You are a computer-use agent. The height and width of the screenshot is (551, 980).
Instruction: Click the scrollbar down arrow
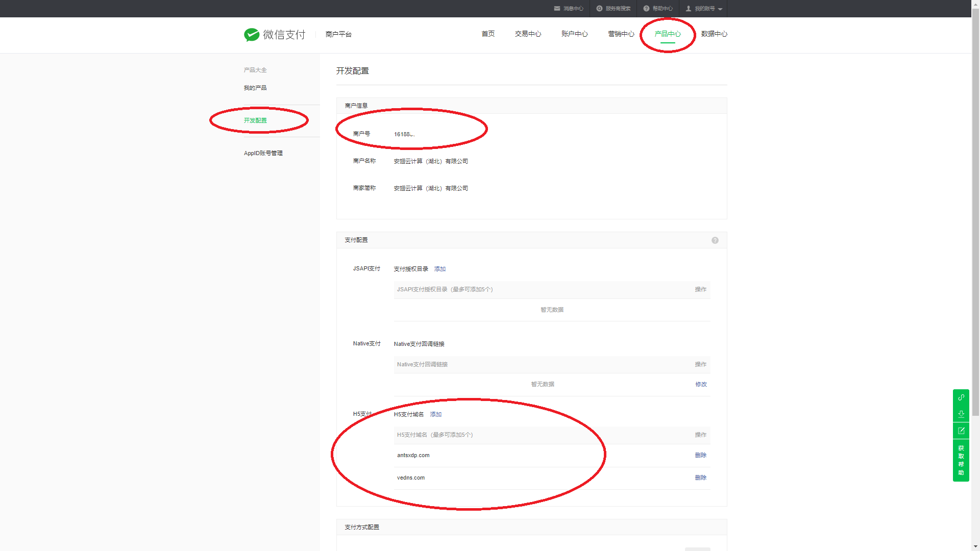click(975, 546)
